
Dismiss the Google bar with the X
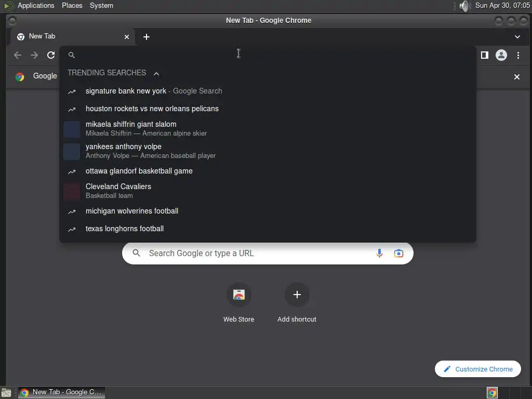[517, 77]
